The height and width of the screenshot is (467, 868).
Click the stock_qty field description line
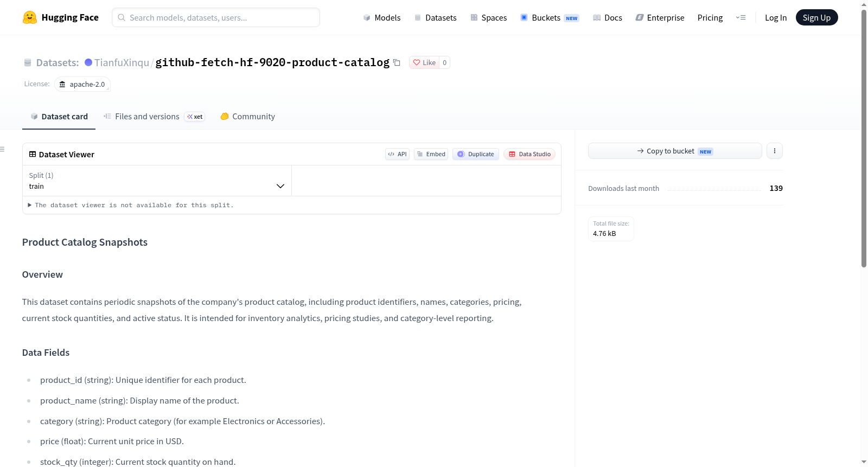coord(138,462)
